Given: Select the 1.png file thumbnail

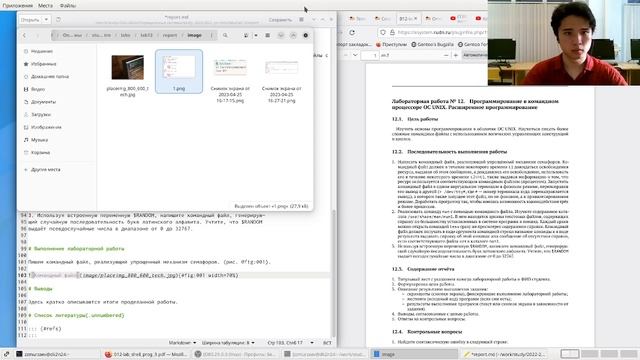Looking at the screenshot, I should [x=179, y=67].
